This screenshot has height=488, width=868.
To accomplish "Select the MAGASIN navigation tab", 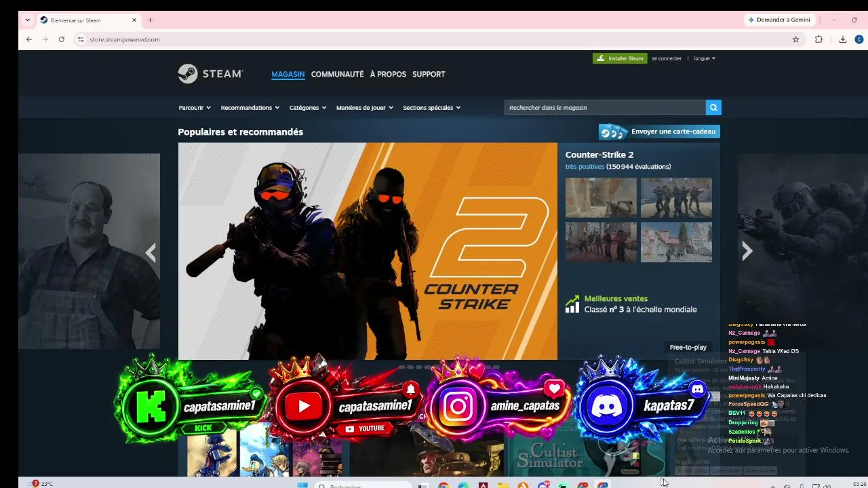I will [288, 75].
